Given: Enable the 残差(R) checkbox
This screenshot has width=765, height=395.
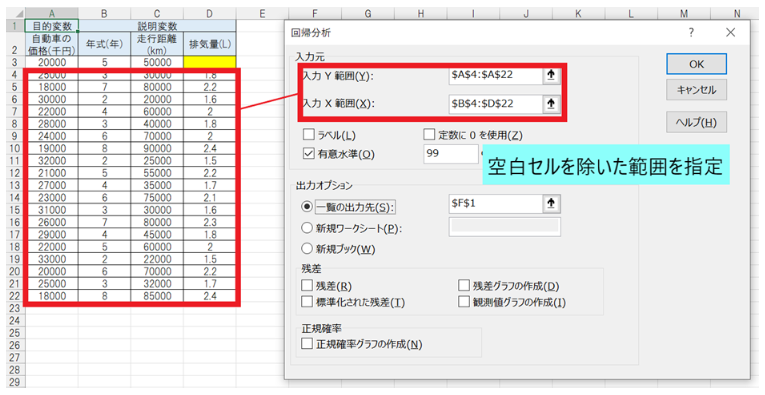Looking at the screenshot, I should tap(307, 285).
